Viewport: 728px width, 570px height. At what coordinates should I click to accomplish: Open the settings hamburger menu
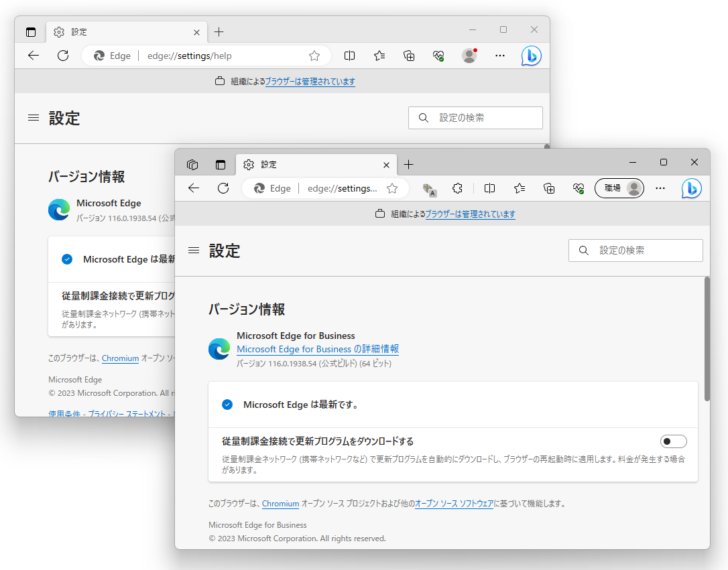point(194,250)
